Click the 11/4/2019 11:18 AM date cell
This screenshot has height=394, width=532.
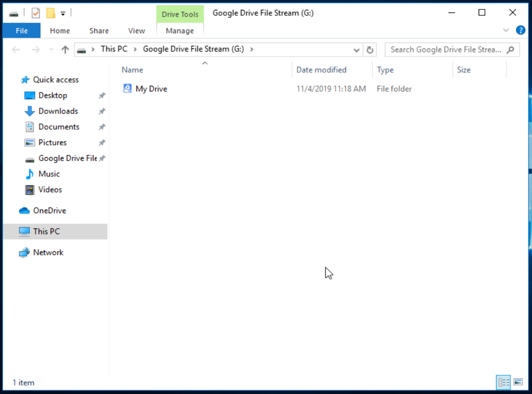[x=331, y=89]
